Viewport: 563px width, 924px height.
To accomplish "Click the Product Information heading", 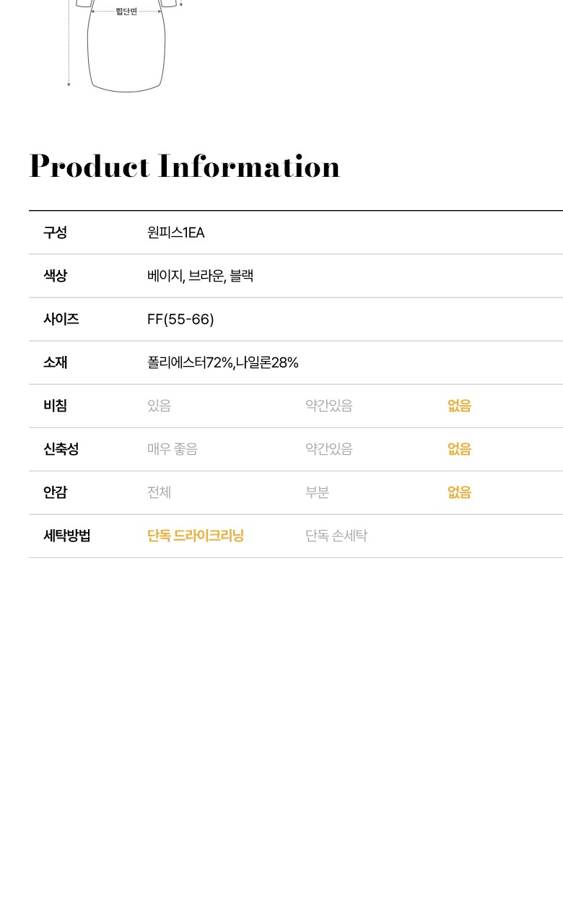I will coord(185,167).
